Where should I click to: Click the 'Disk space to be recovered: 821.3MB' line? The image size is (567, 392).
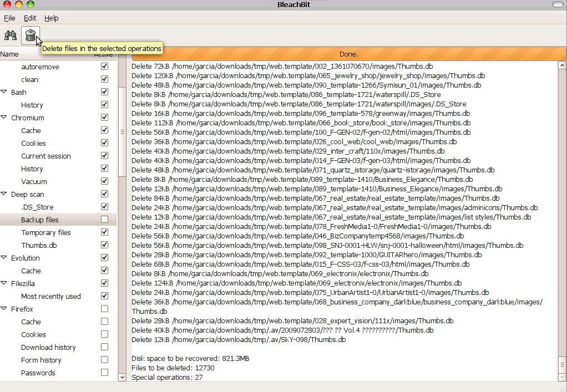point(190,358)
